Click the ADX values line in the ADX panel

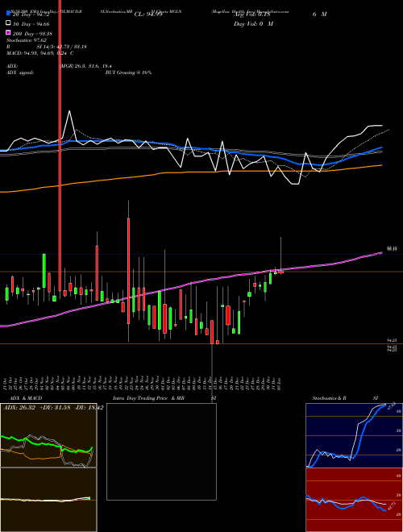53,407
